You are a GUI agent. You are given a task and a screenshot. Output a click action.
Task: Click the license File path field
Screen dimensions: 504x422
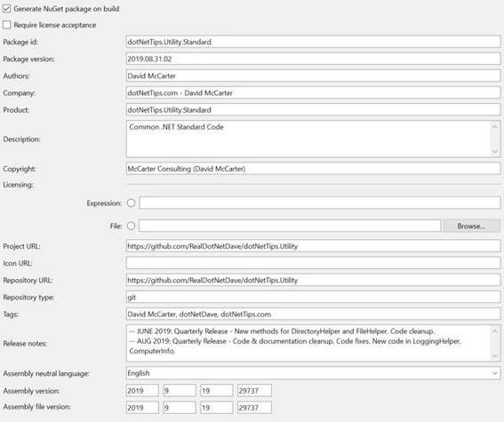point(290,226)
